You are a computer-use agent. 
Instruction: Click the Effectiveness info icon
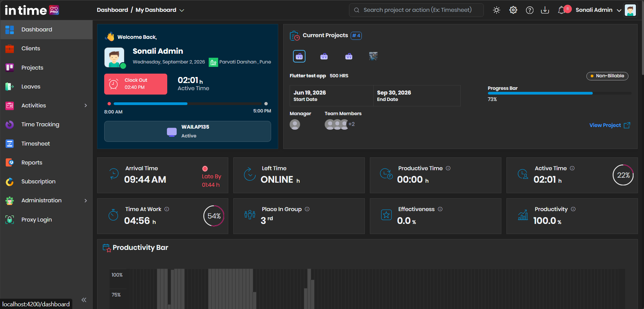point(440,209)
